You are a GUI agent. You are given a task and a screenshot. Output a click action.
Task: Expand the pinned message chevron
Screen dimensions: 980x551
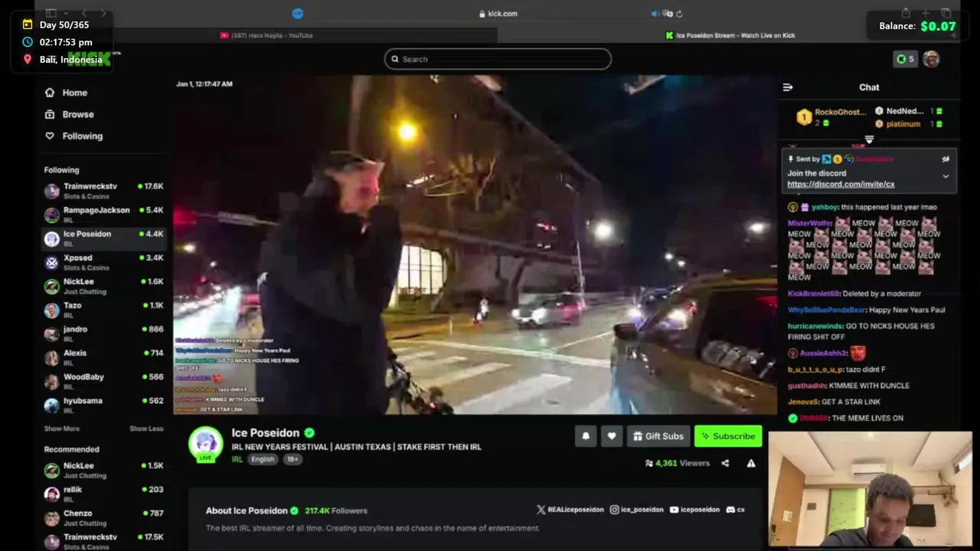[946, 177]
